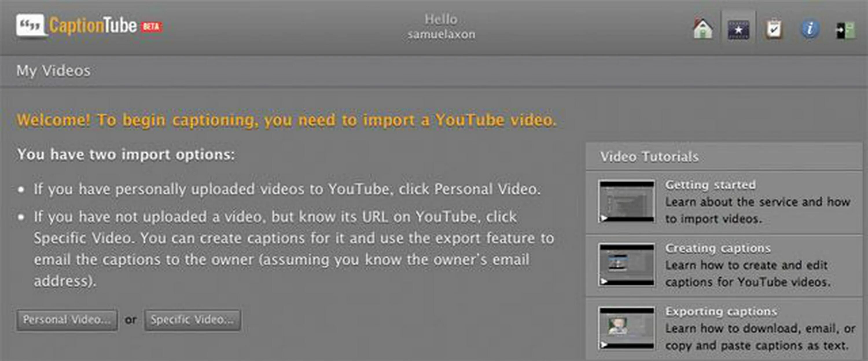
Task: Click the clipboard checklist icon
Action: point(774,29)
